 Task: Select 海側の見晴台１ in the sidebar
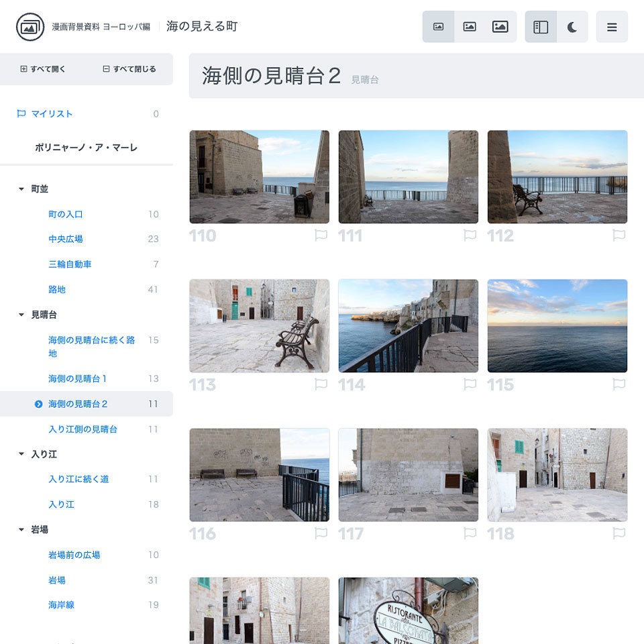(78, 378)
